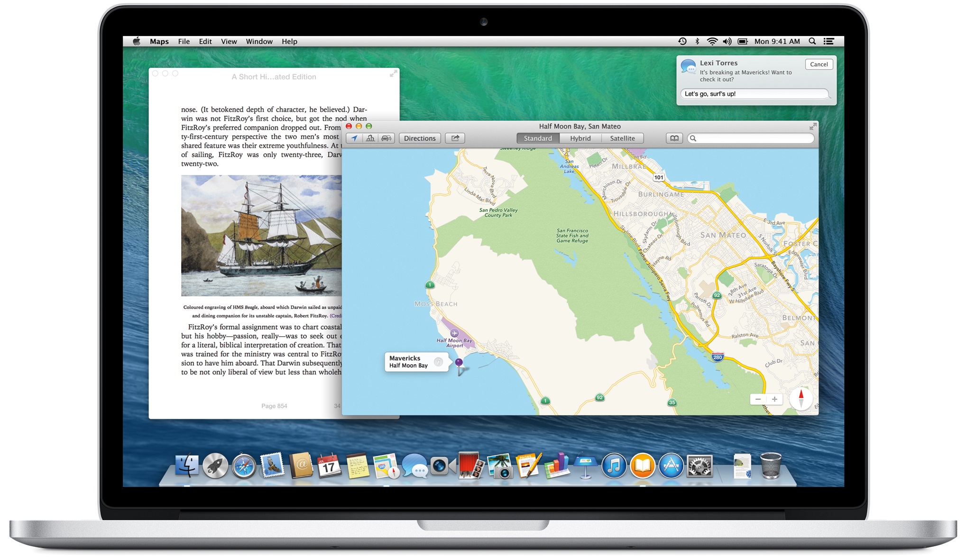The width and height of the screenshot is (966, 560).
Task: Click the Directions button
Action: (x=419, y=138)
